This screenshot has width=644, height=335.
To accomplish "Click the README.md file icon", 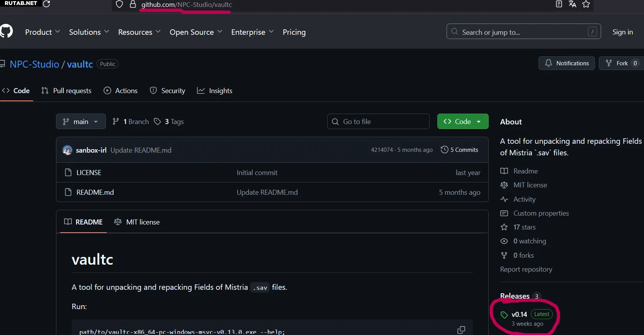I will (x=68, y=192).
